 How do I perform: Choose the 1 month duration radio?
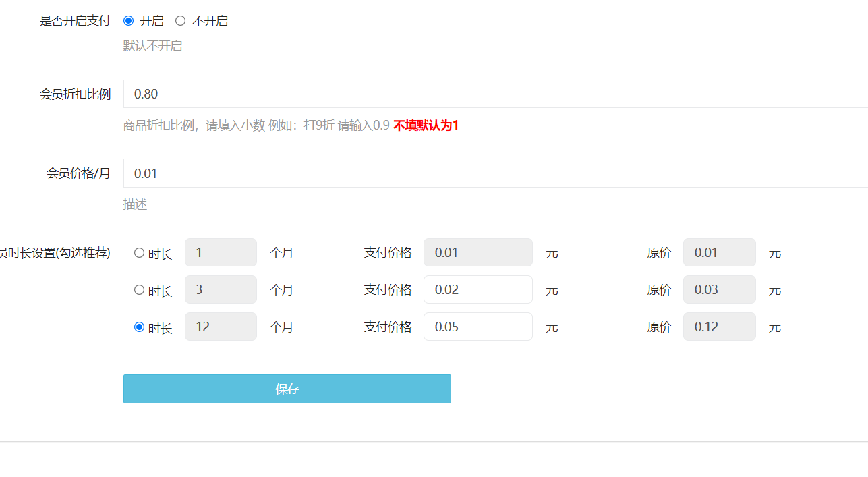tap(140, 253)
